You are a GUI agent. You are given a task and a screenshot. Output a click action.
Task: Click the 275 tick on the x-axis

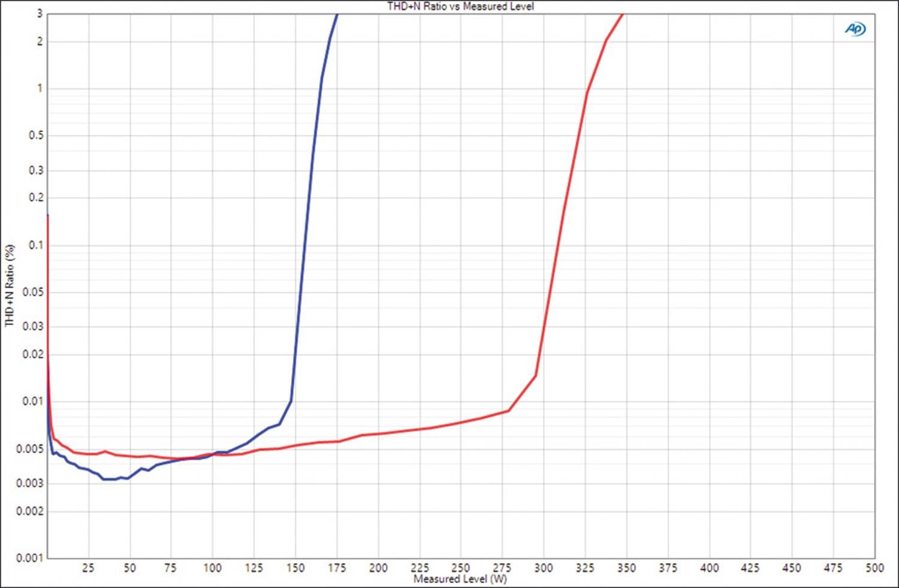pos(502,568)
